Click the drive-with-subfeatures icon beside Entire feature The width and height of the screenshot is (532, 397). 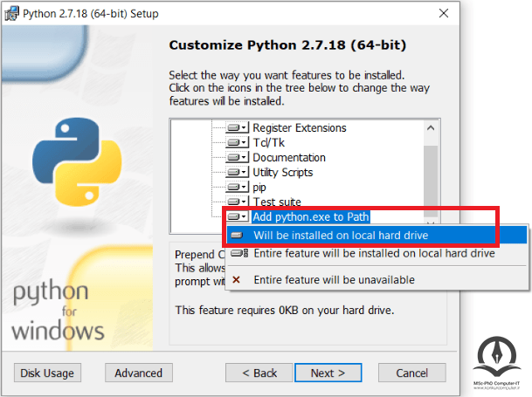239,253
